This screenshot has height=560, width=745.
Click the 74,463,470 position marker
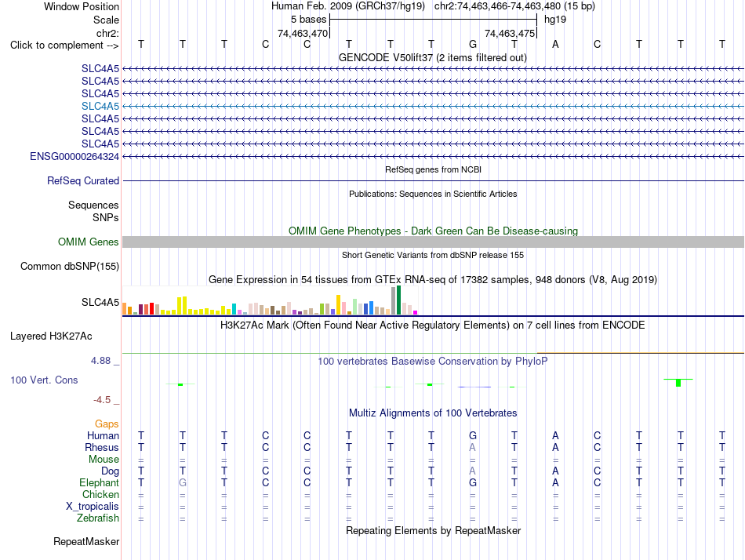pos(303,33)
